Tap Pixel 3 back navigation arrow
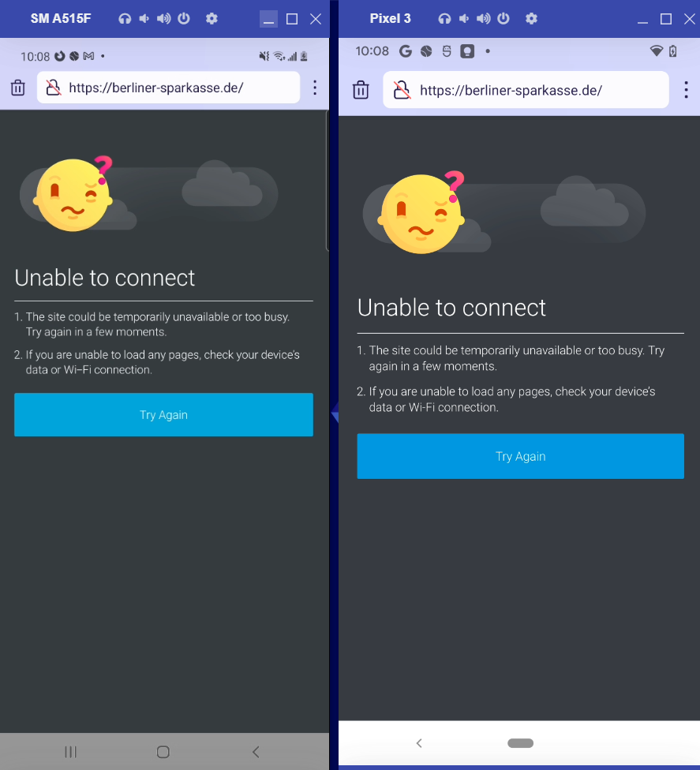The image size is (700, 770). click(x=419, y=743)
